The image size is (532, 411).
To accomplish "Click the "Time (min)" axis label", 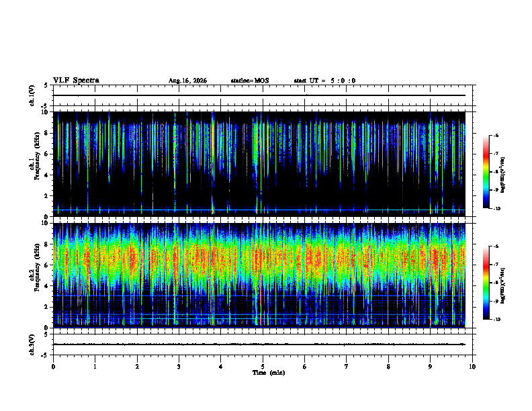I will 269,373.
